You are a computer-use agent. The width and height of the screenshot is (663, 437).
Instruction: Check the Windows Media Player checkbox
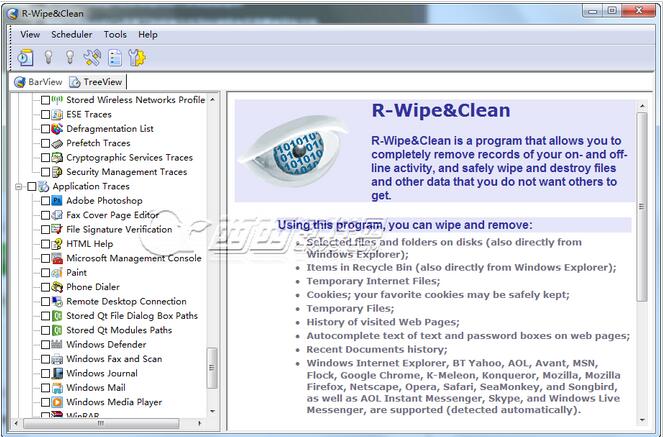click(x=45, y=402)
